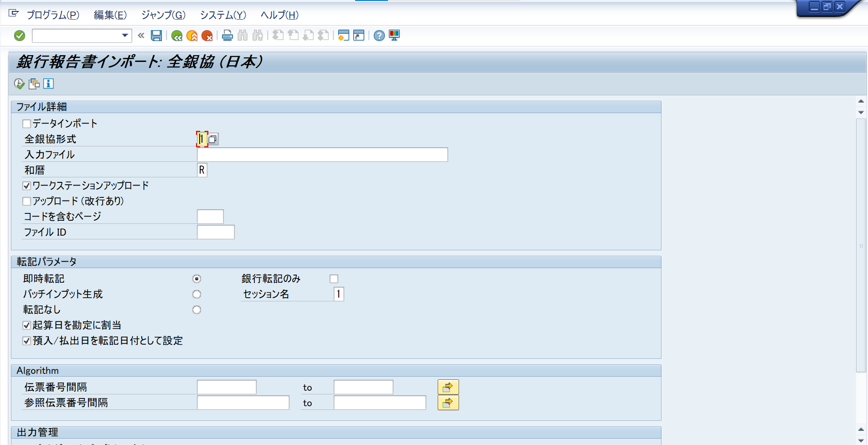Enable the データインポート checkbox

click(x=26, y=123)
